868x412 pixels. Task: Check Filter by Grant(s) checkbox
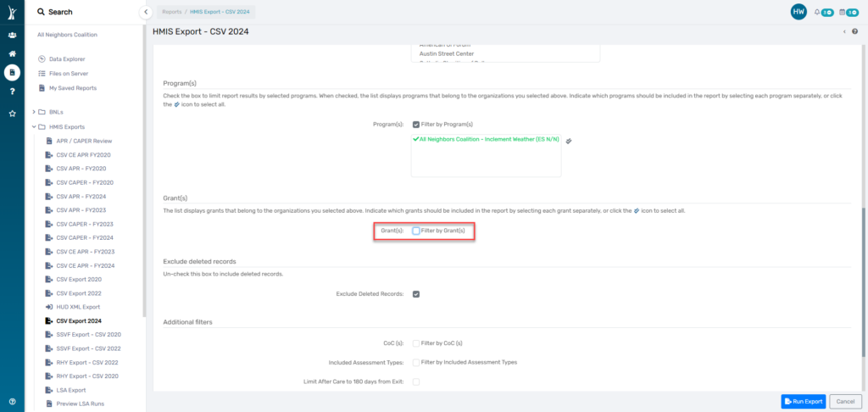click(x=415, y=231)
